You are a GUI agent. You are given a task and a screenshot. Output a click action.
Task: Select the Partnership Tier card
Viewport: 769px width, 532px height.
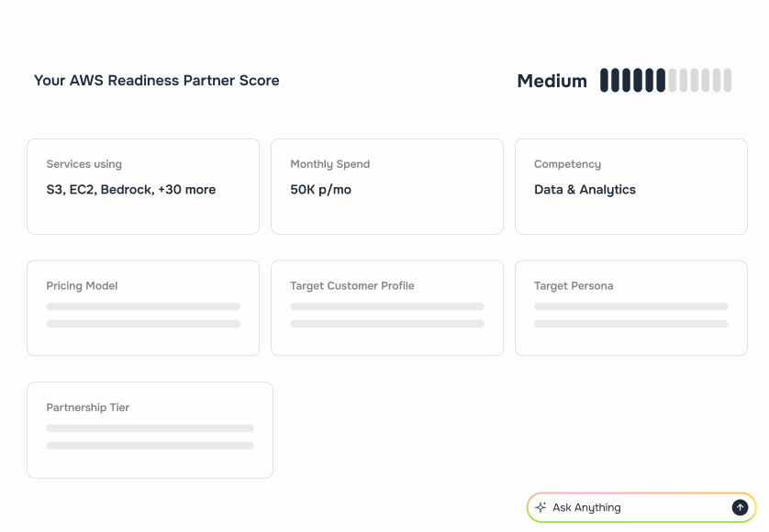tap(150, 430)
